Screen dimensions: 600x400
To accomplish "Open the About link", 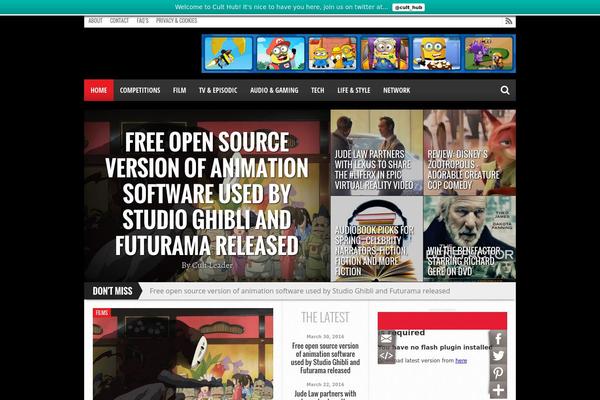I will coord(95,21).
